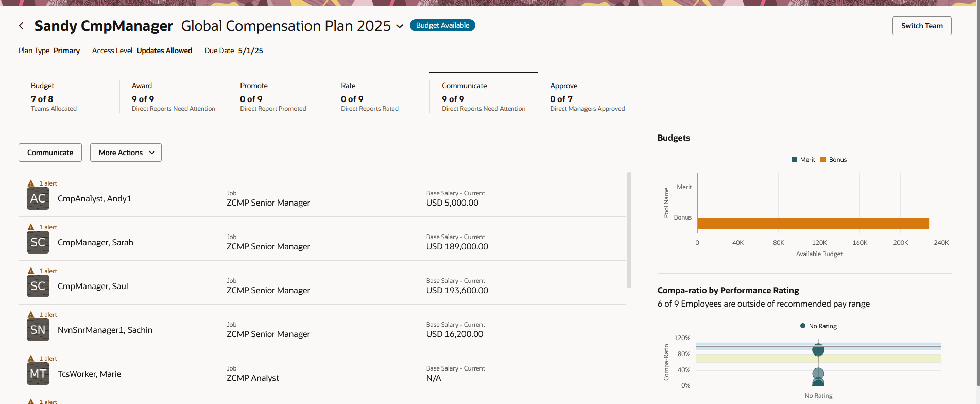Click the alert warning icon for Sarah CmpManager
The width and height of the screenshot is (980, 404).
(31, 227)
